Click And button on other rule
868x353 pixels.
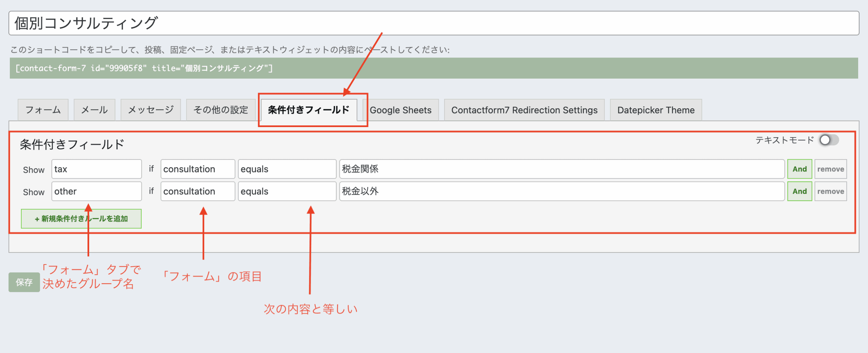click(800, 191)
